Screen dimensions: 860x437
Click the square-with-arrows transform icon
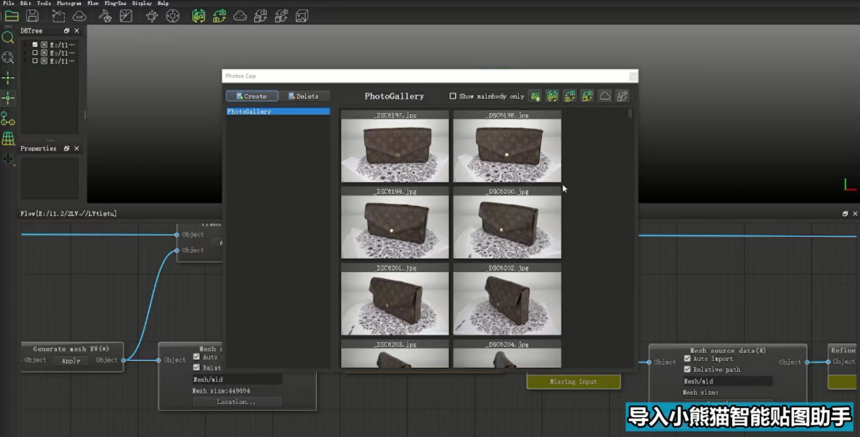click(152, 16)
